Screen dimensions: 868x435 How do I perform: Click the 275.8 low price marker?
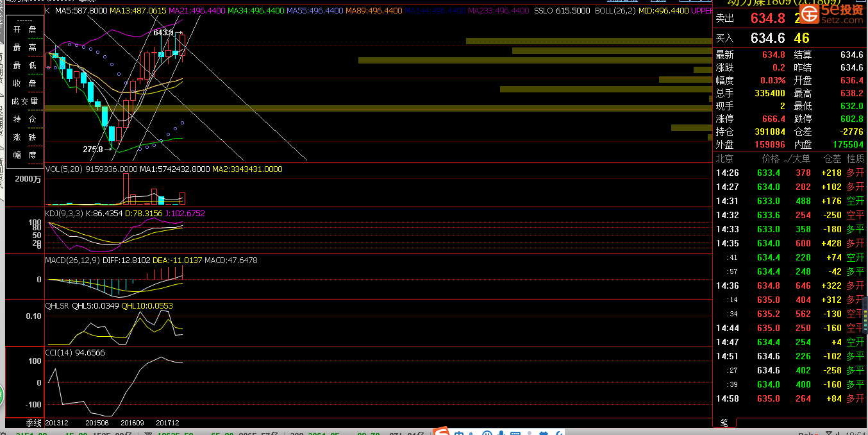[x=93, y=149]
